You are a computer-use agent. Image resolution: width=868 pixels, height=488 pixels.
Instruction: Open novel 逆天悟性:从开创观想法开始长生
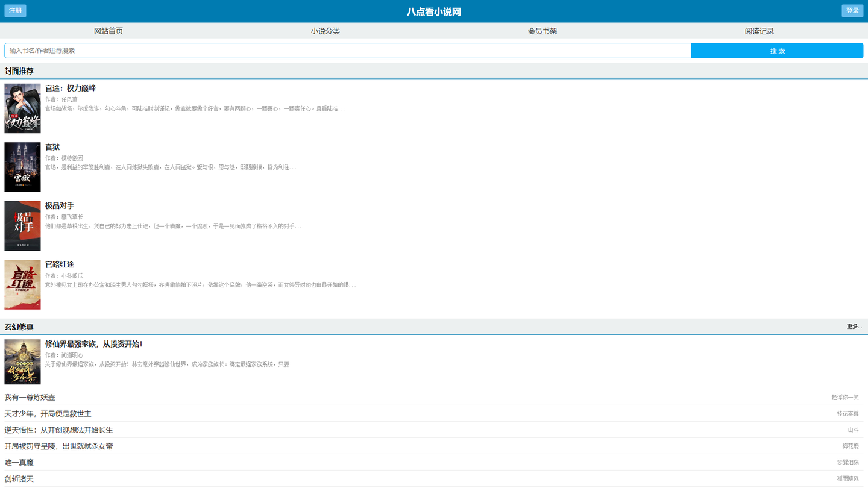[59, 430]
